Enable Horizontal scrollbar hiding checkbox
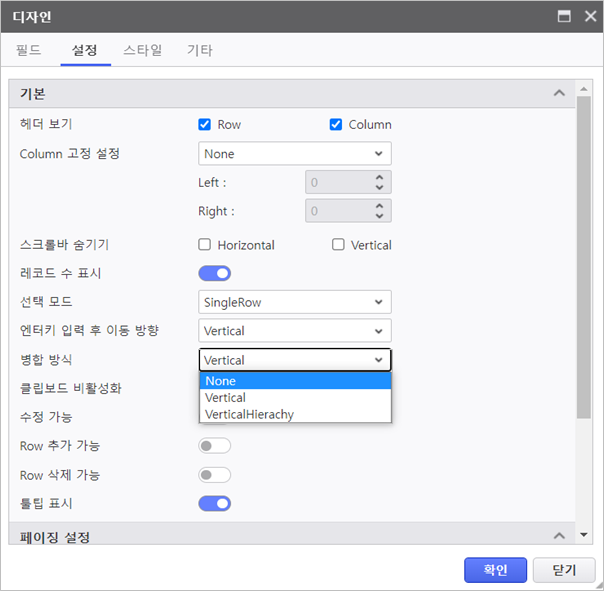The image size is (604, 591). (x=205, y=245)
